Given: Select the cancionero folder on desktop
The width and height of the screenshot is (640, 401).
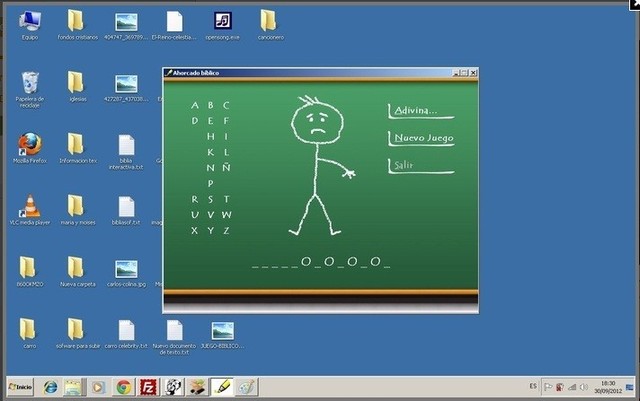Looking at the screenshot, I should 271,26.
